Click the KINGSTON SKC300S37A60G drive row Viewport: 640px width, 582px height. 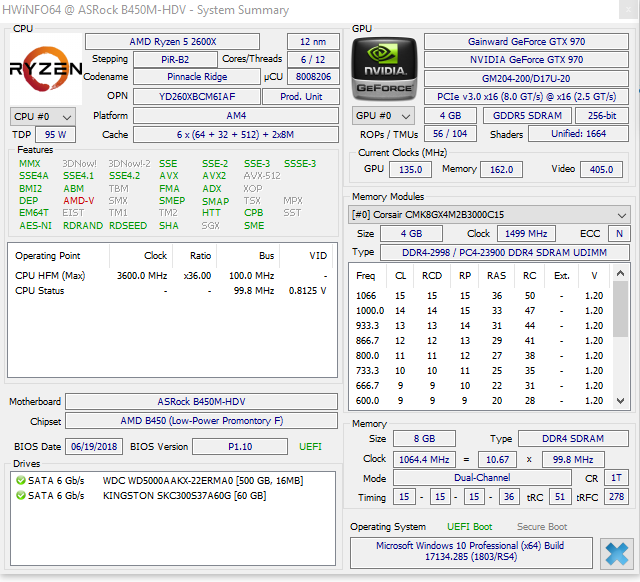tap(173, 495)
